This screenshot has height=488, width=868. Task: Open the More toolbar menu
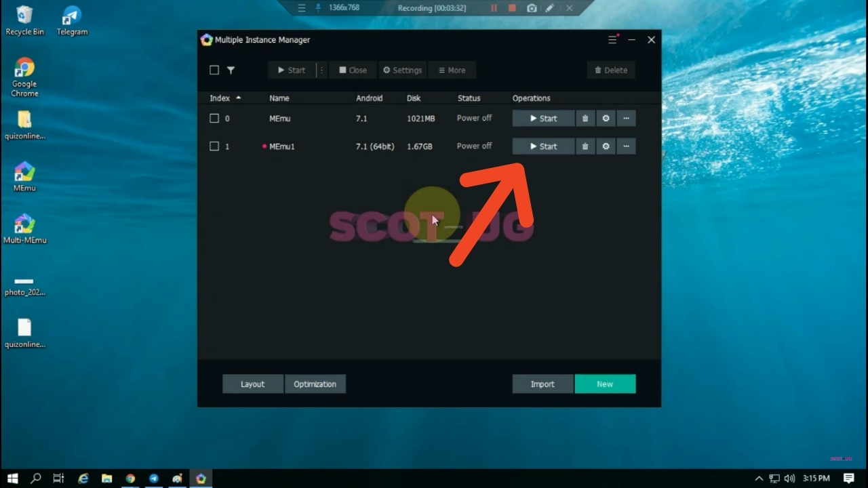click(x=452, y=70)
